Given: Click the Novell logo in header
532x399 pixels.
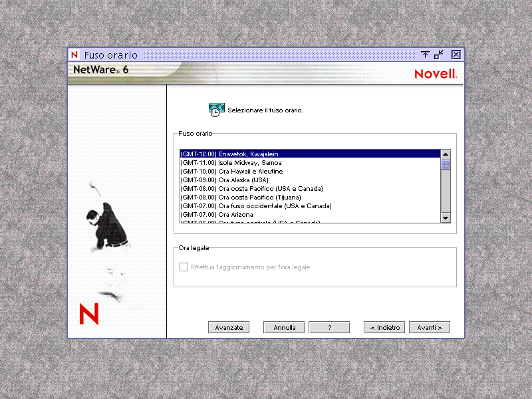Looking at the screenshot, I should click(x=436, y=74).
